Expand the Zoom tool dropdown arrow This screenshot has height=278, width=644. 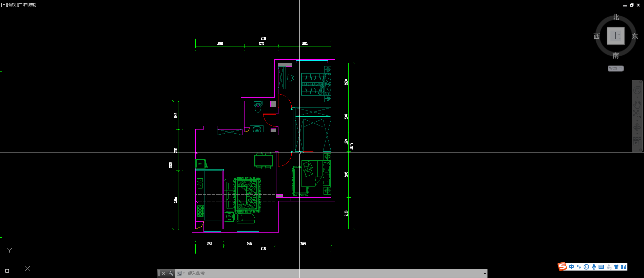click(x=637, y=121)
